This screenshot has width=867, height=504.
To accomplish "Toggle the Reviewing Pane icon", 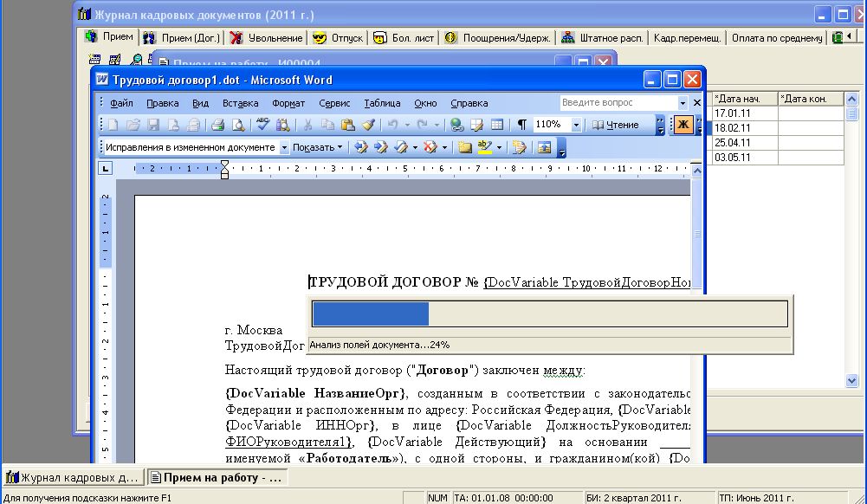I will click(545, 147).
